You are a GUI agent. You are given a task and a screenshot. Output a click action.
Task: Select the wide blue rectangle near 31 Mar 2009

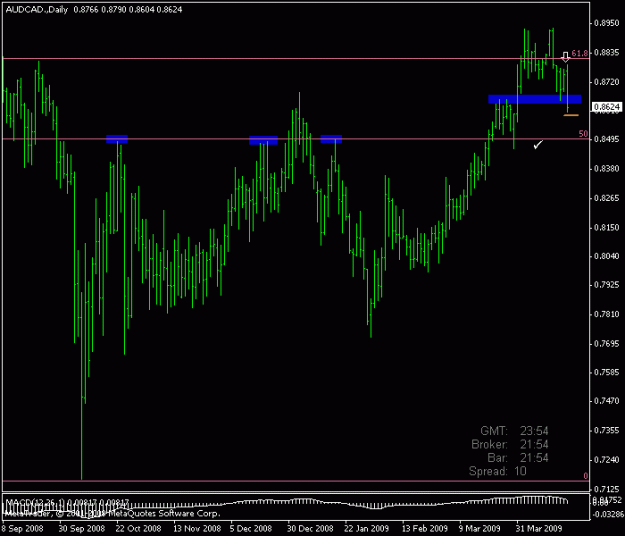pos(535,99)
